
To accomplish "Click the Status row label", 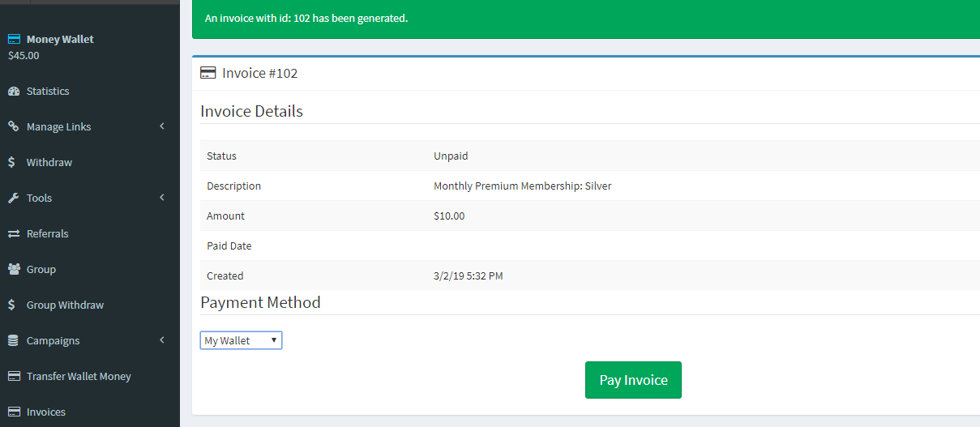I will [x=221, y=156].
